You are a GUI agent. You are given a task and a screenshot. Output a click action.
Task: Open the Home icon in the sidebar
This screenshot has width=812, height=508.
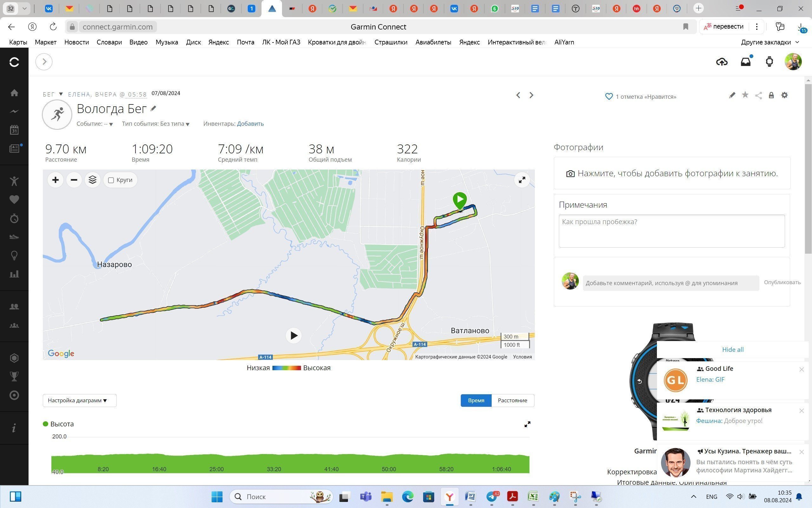point(14,93)
